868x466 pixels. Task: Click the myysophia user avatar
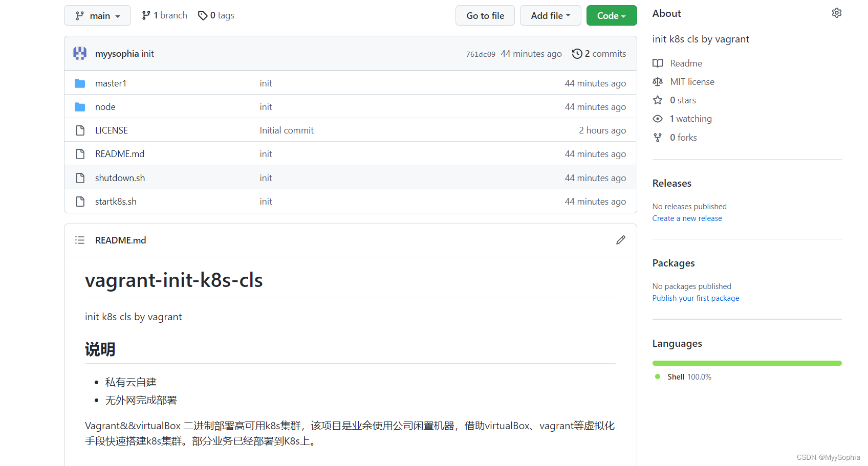(80, 53)
